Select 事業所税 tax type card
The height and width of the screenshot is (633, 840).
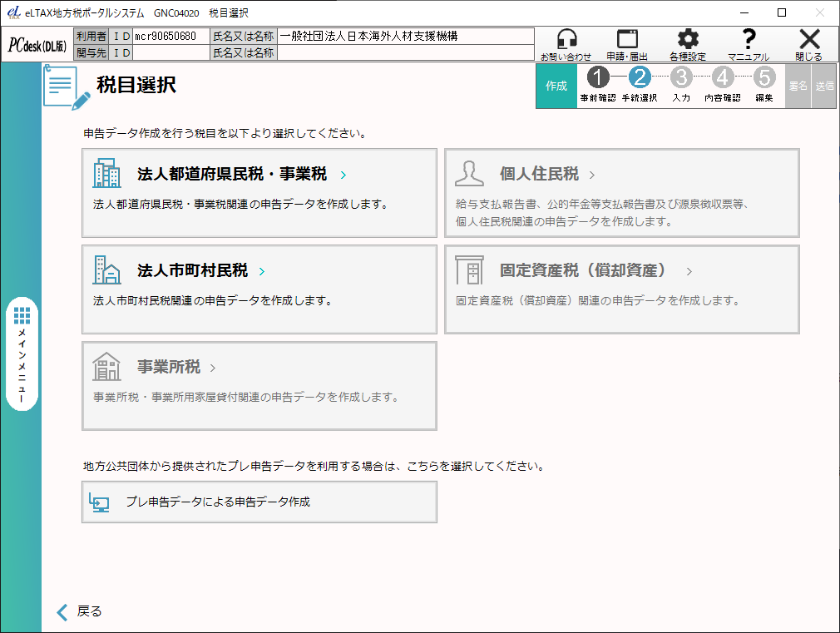(259, 386)
